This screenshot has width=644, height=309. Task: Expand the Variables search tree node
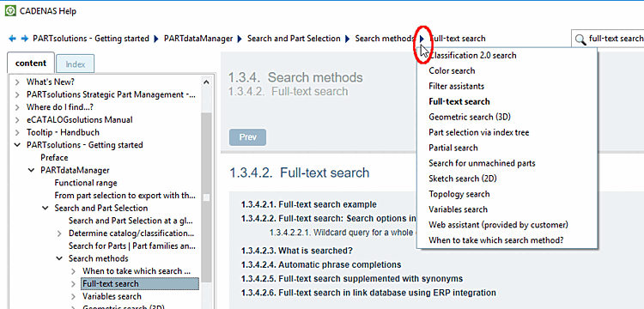[x=73, y=297]
